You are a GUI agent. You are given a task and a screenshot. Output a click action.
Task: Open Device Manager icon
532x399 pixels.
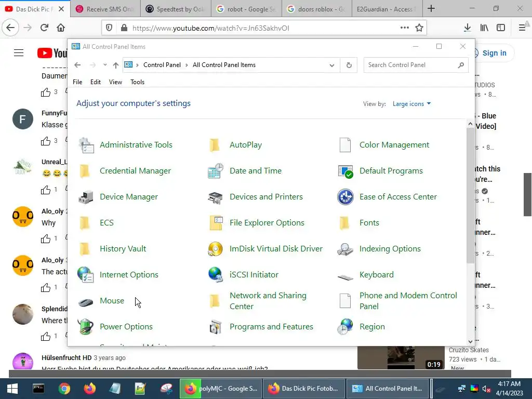pos(86,197)
